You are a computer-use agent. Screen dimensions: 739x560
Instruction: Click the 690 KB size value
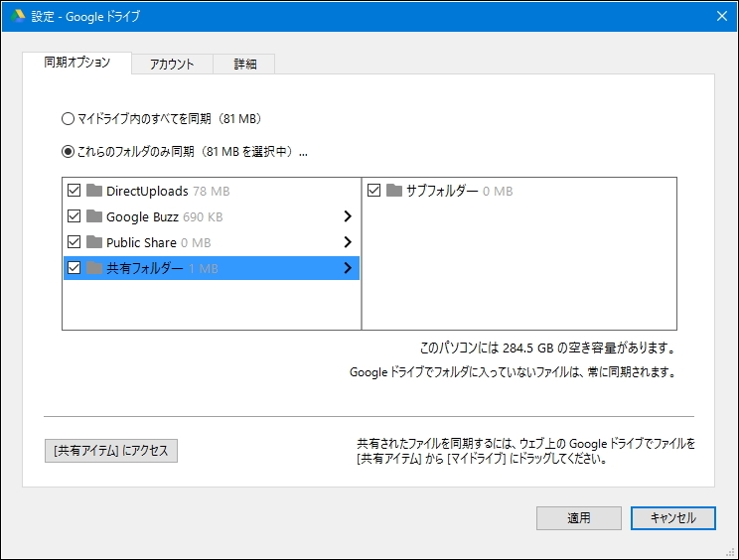(x=203, y=217)
